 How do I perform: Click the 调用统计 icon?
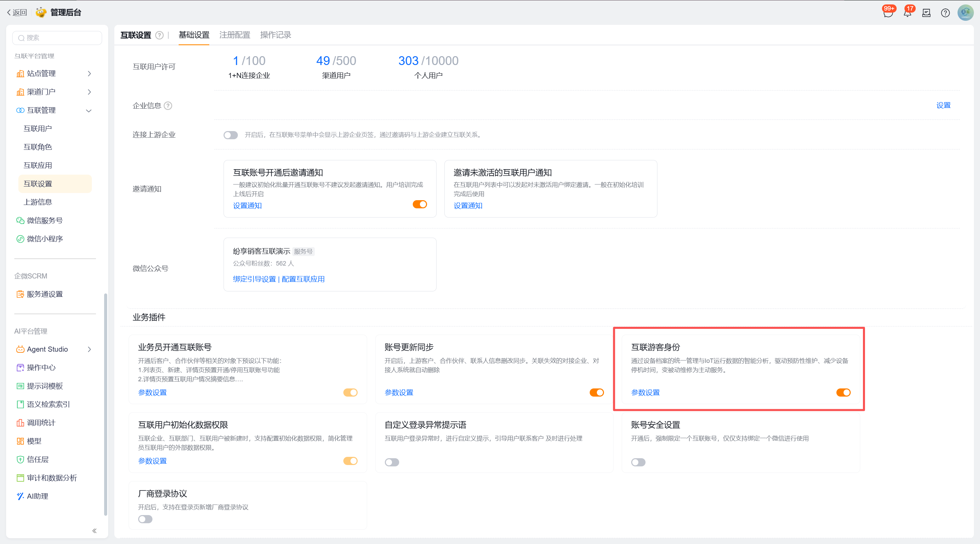[20, 422]
